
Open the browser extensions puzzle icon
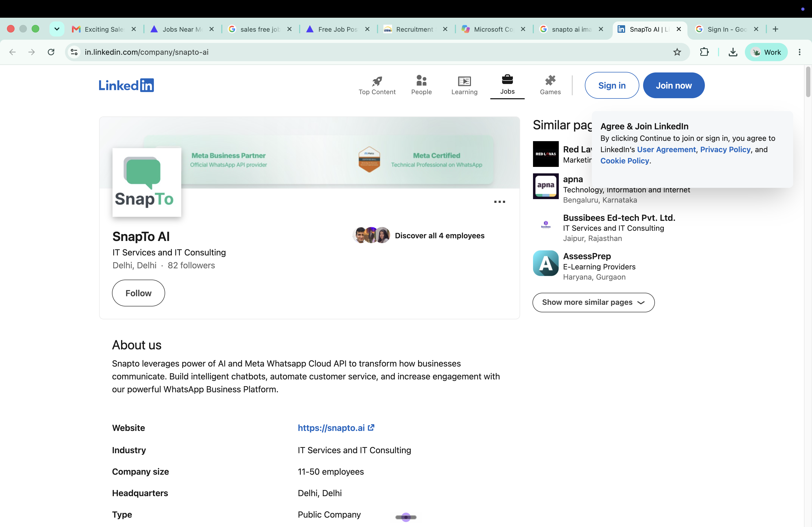click(x=704, y=52)
